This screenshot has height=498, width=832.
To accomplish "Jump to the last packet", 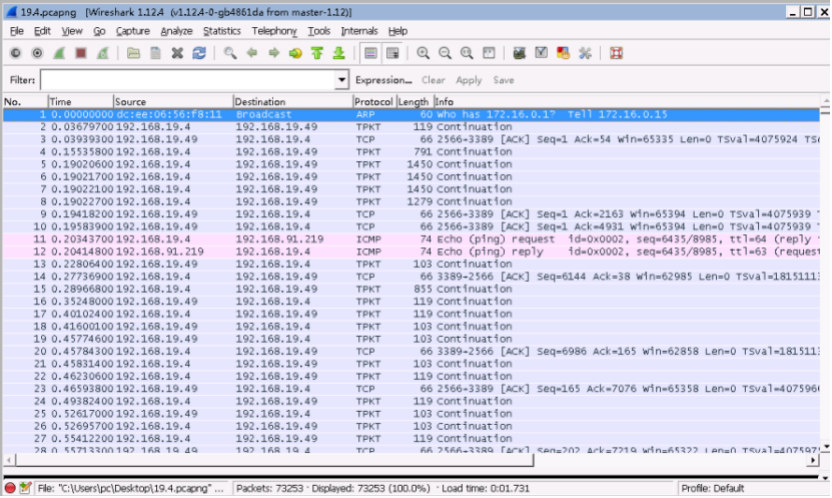I will [339, 53].
